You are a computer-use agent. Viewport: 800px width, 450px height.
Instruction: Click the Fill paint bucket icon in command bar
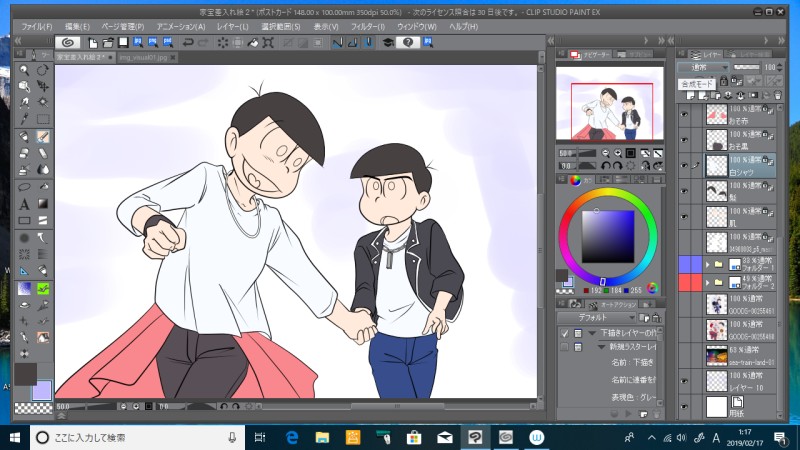tap(253, 42)
